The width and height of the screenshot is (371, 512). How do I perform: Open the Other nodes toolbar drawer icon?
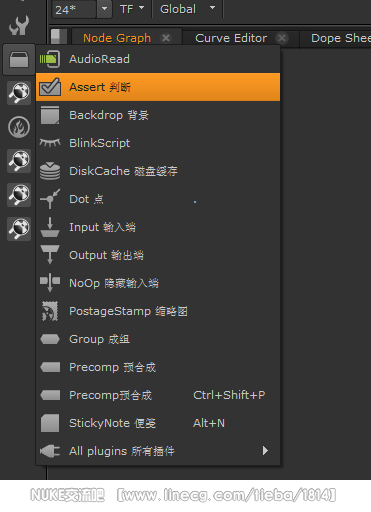point(19,59)
